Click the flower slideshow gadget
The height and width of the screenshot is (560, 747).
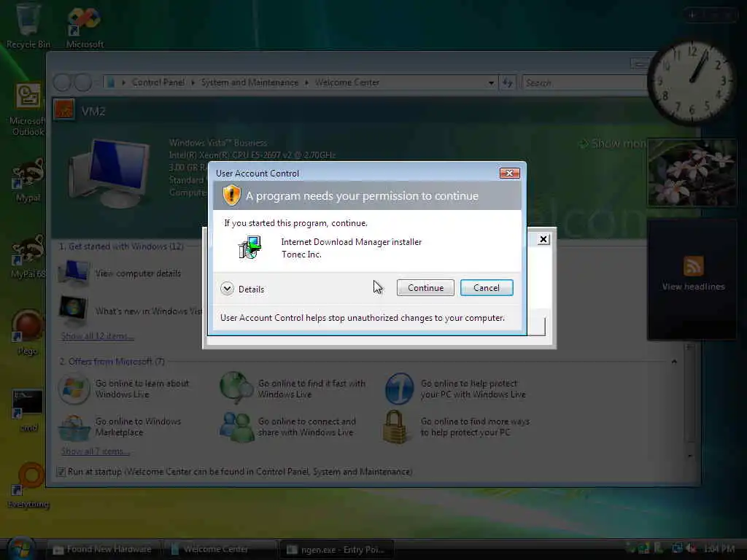click(x=692, y=172)
